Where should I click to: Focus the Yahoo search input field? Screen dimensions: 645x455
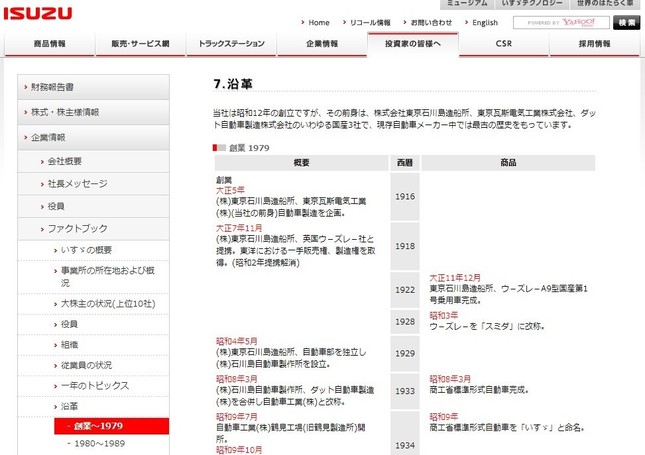pos(560,22)
